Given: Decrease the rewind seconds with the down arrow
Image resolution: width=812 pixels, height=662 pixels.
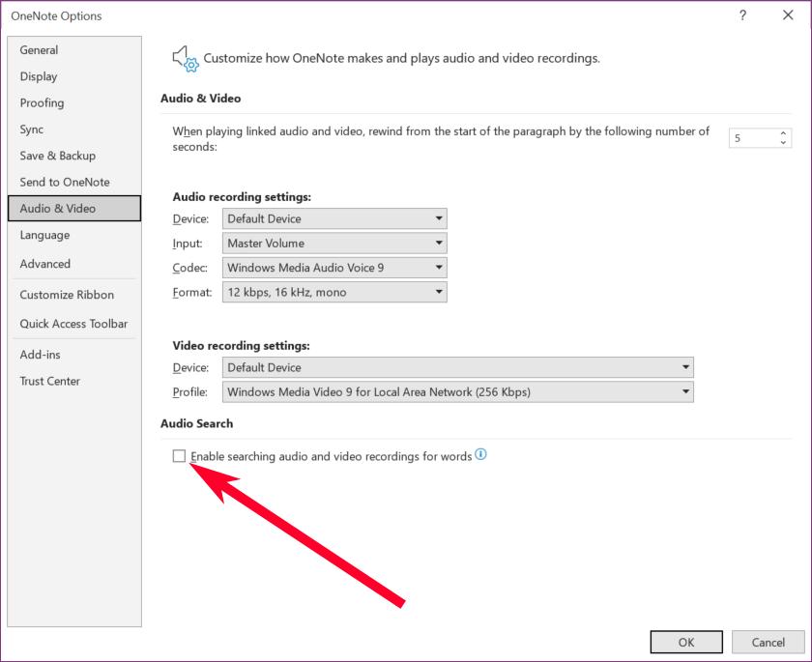Looking at the screenshot, I should [x=783, y=142].
